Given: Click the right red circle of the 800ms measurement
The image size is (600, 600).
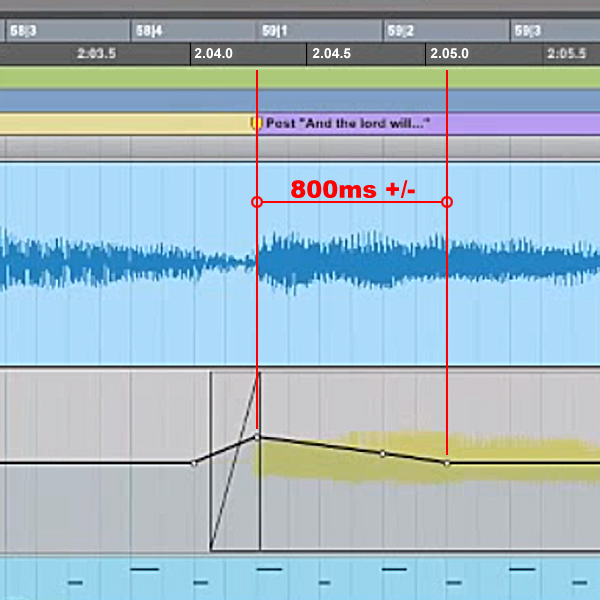Looking at the screenshot, I should [x=447, y=202].
